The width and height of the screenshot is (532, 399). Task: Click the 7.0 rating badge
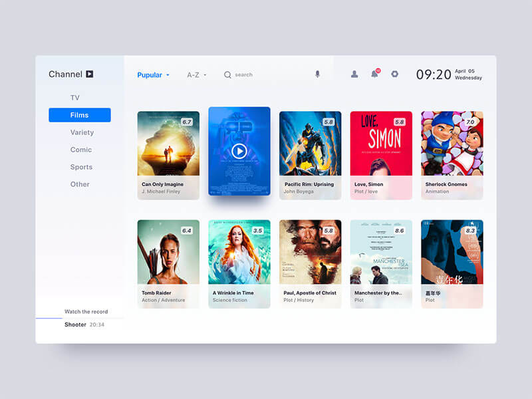click(x=470, y=122)
